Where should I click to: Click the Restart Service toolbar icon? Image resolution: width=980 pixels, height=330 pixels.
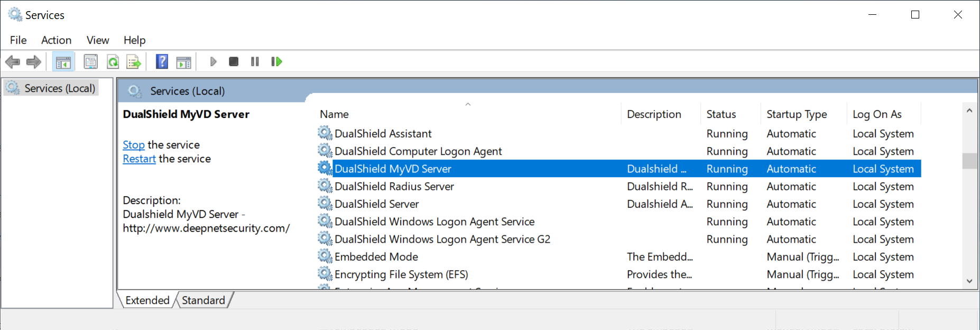(276, 62)
